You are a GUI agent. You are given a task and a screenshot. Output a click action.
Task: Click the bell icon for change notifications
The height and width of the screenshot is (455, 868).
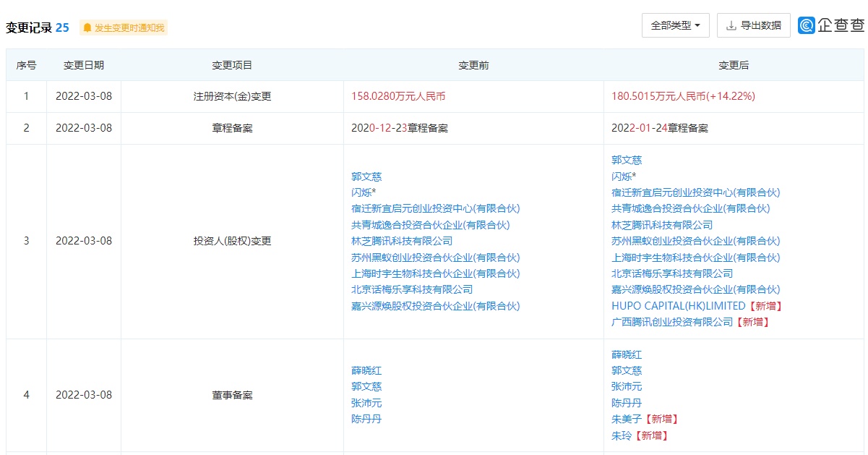87,27
